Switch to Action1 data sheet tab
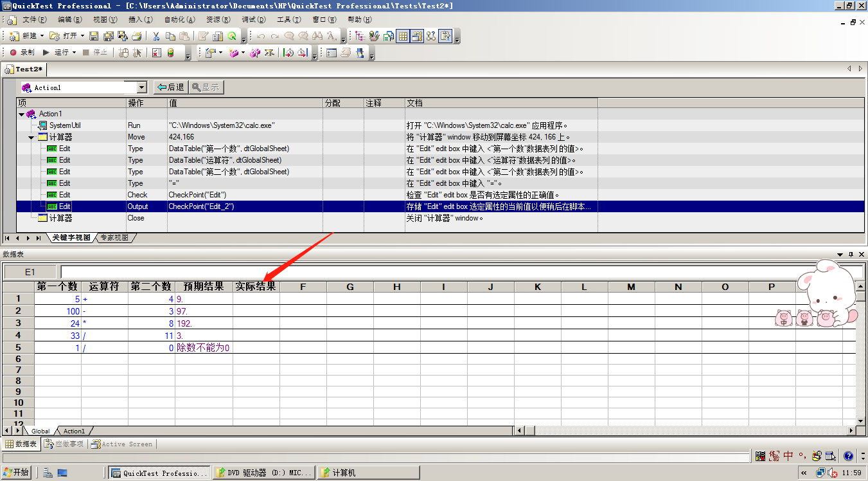This screenshot has width=868, height=481. click(x=74, y=431)
